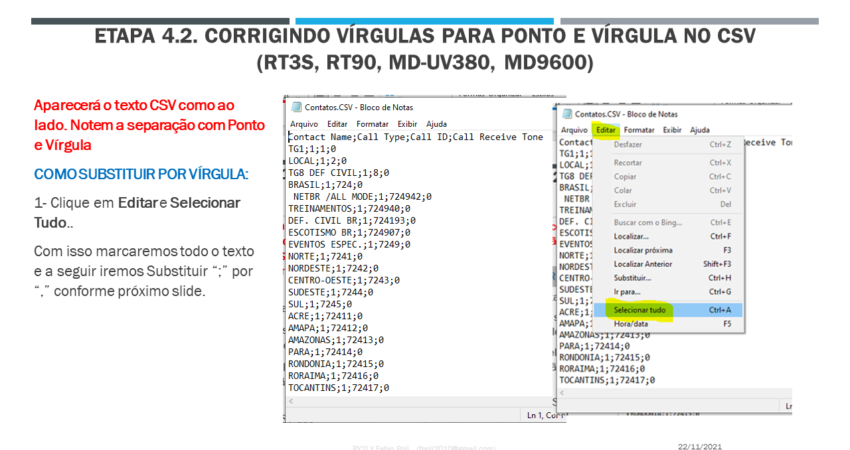Screen dimensions: 850x450
Task: Open Ajuda menu in left Notepad window
Action: [x=436, y=124]
